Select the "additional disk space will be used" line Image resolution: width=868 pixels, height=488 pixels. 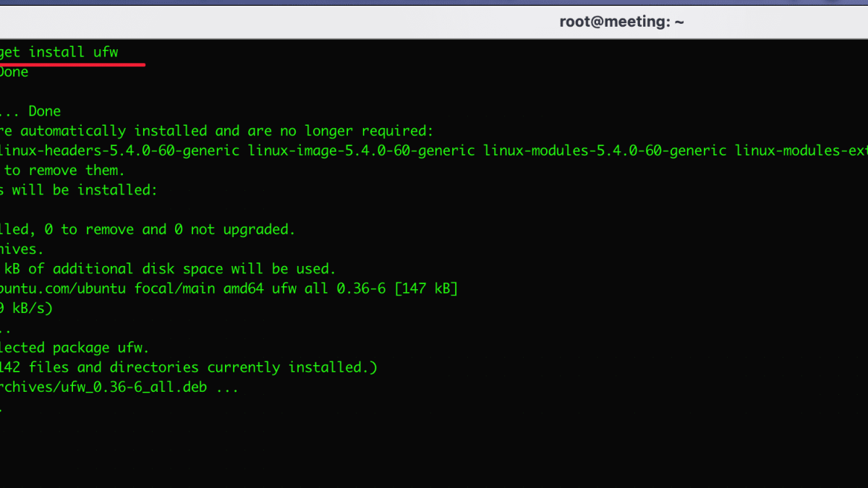click(x=166, y=268)
